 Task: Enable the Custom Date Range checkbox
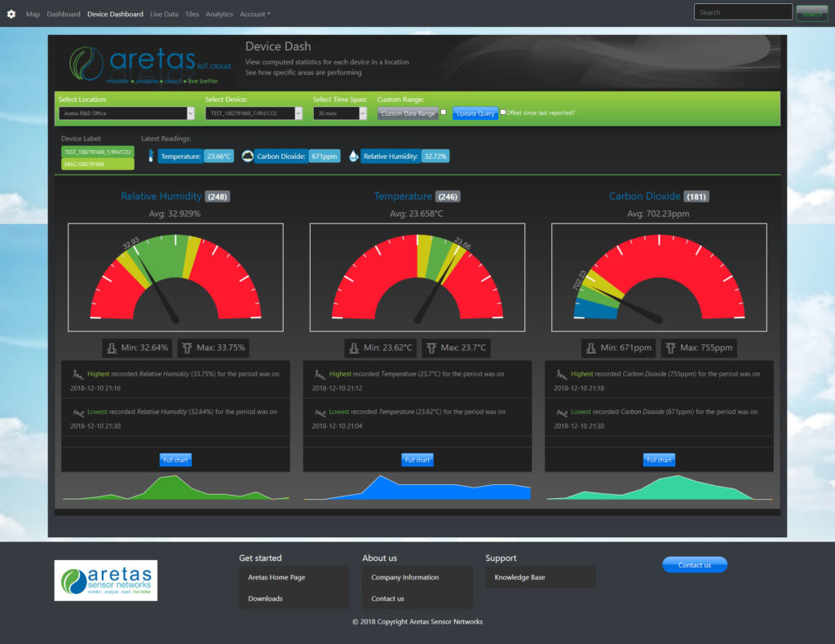click(444, 112)
